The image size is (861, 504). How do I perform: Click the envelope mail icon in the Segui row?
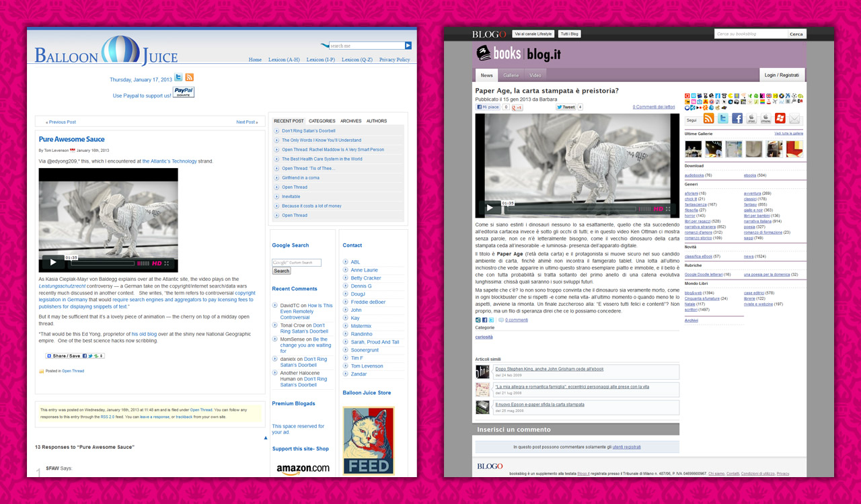click(x=795, y=119)
